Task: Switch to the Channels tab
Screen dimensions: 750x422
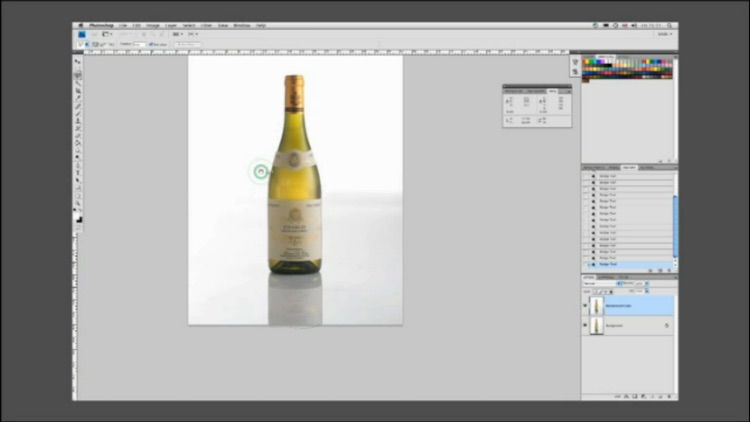Action: click(606, 277)
